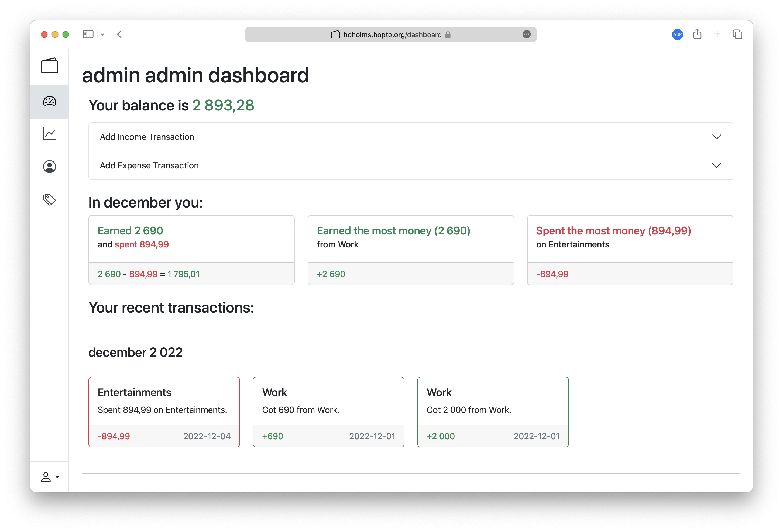Open the statistics chart sidebar icon
Image resolution: width=783 pixels, height=532 pixels.
(x=50, y=134)
